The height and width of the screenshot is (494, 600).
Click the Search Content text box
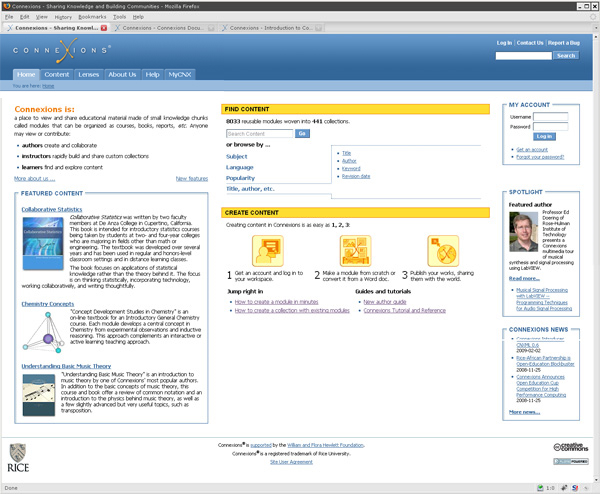pyautogui.click(x=259, y=133)
